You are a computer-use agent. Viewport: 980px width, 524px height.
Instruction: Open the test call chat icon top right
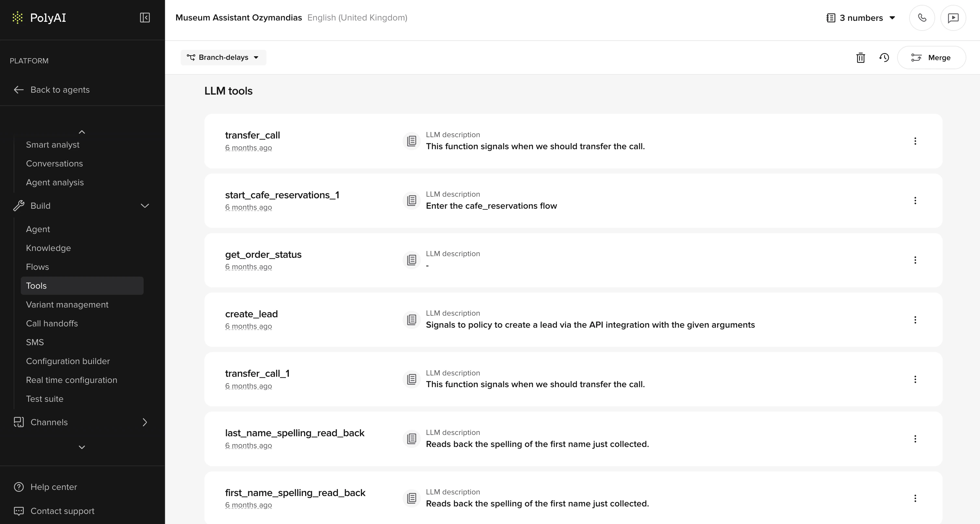click(x=953, y=18)
